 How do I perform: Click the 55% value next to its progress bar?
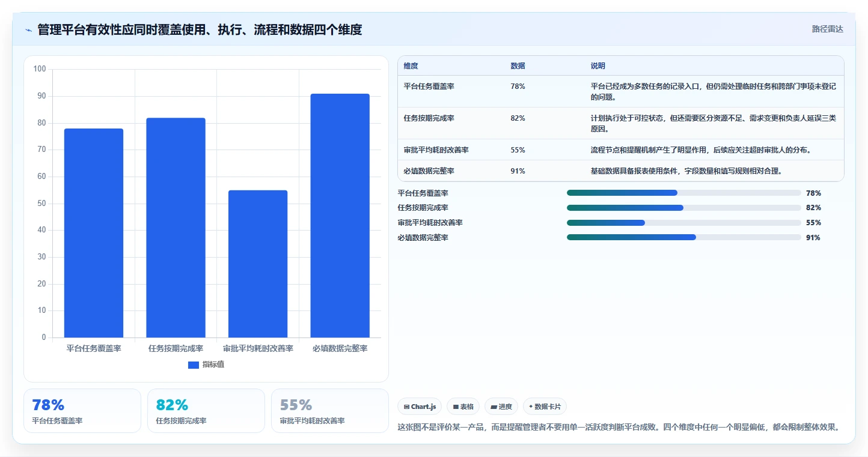tap(813, 223)
